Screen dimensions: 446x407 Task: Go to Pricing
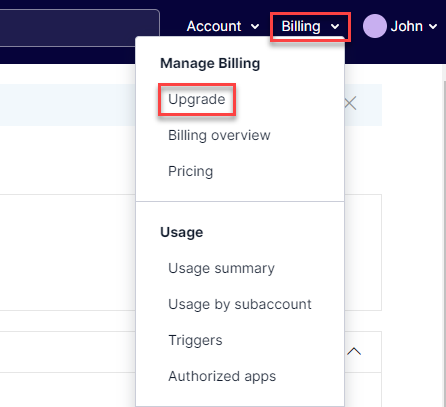191,171
